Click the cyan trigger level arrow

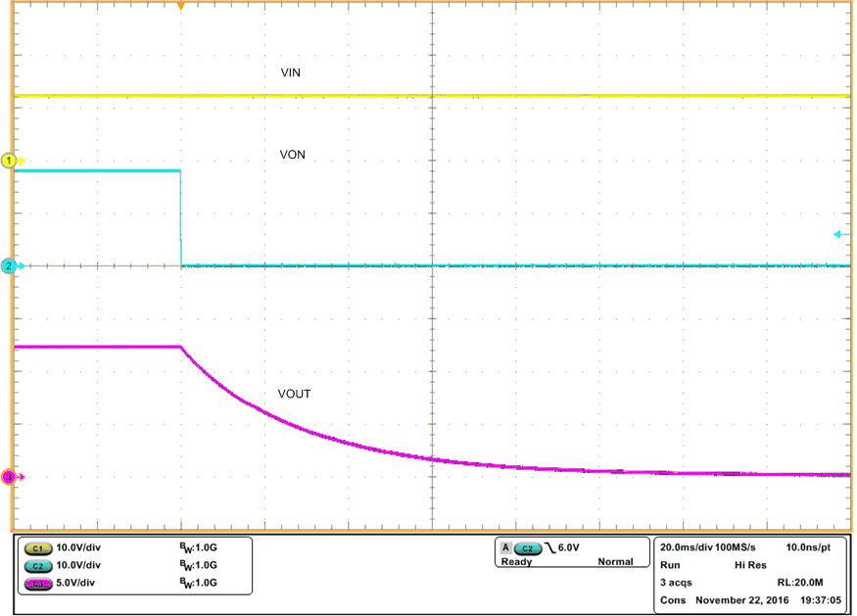838,234
